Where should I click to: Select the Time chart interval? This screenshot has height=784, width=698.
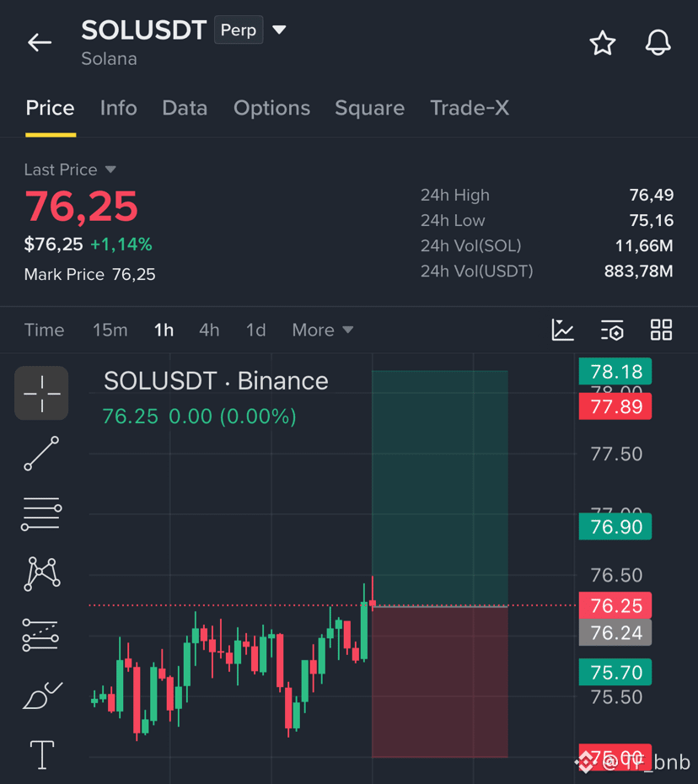44,330
